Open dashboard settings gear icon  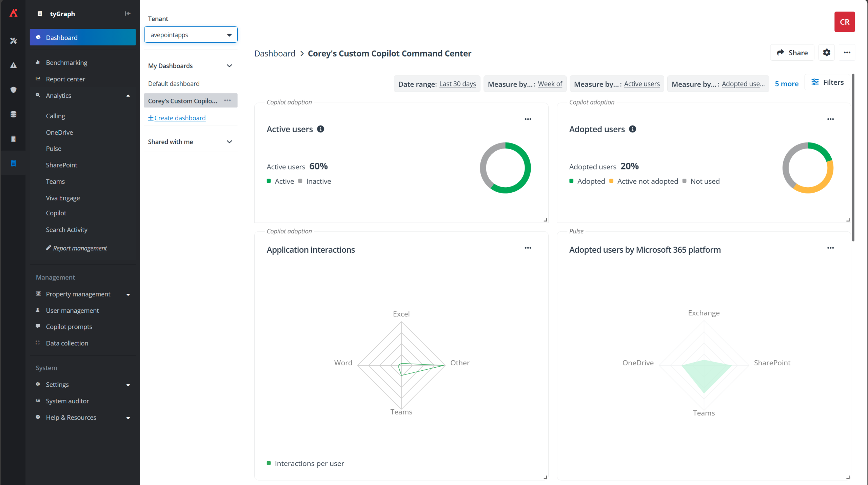pyautogui.click(x=826, y=53)
